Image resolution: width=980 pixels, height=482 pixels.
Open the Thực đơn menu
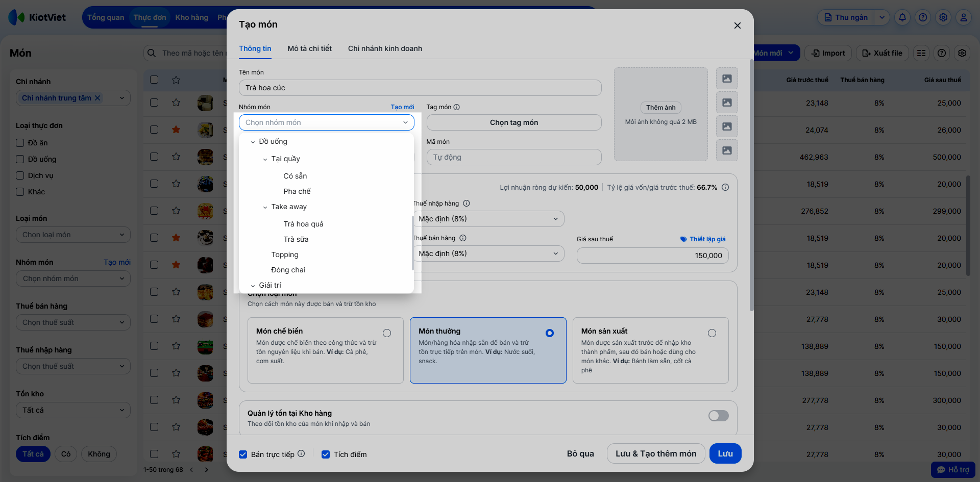coord(150,17)
